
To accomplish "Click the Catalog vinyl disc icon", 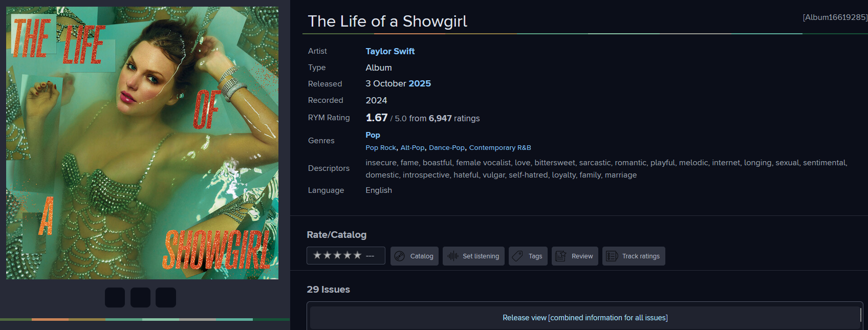I will (x=400, y=256).
